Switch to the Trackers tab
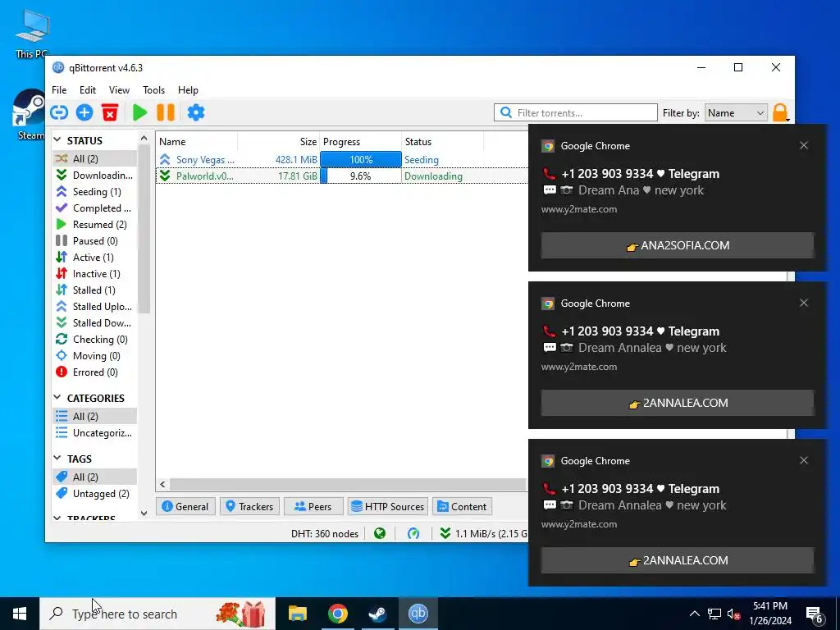Viewport: 840px width, 630px height. click(x=249, y=506)
